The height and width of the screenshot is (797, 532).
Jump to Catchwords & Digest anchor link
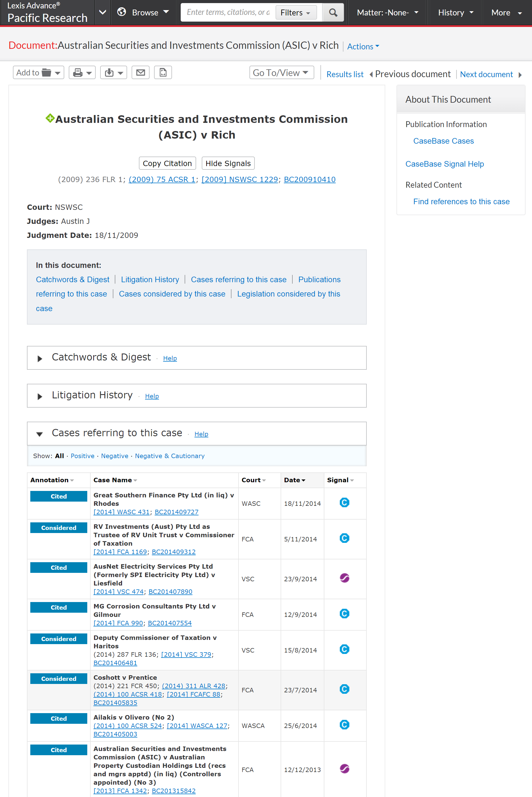[73, 279]
